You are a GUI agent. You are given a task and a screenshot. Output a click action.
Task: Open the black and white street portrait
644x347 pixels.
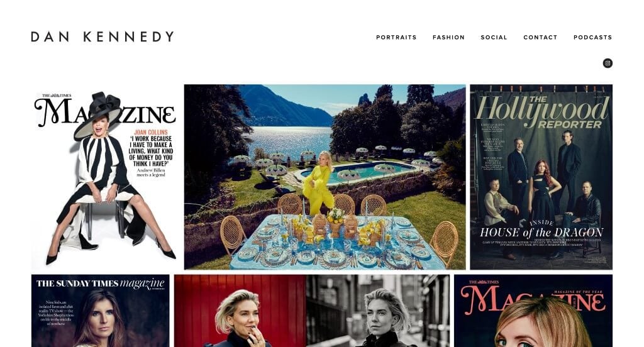click(378, 311)
